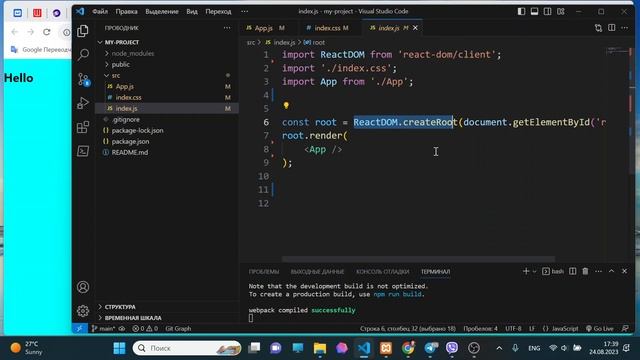Viewport: 640px width, 360px height.
Task: Click the horizontal scrollbar of the editor
Action: pos(418,259)
